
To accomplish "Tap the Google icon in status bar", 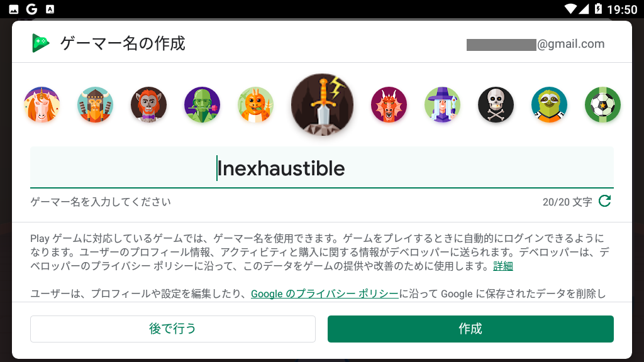I will point(31,9).
